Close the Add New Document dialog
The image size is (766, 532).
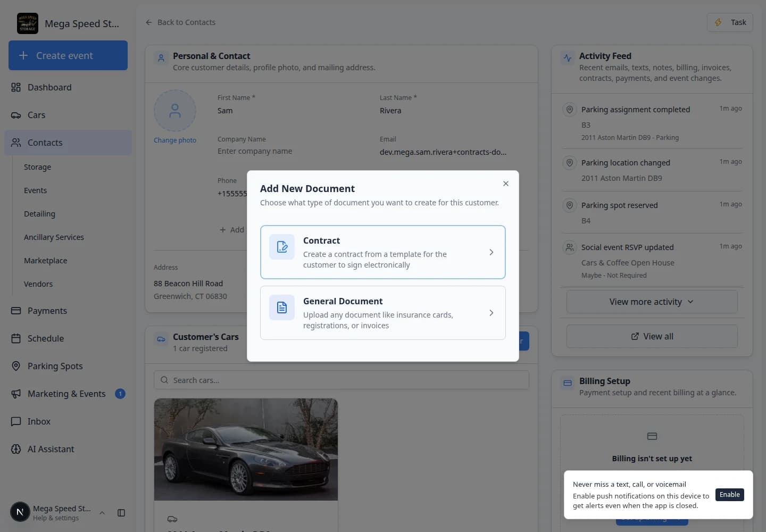(x=506, y=184)
